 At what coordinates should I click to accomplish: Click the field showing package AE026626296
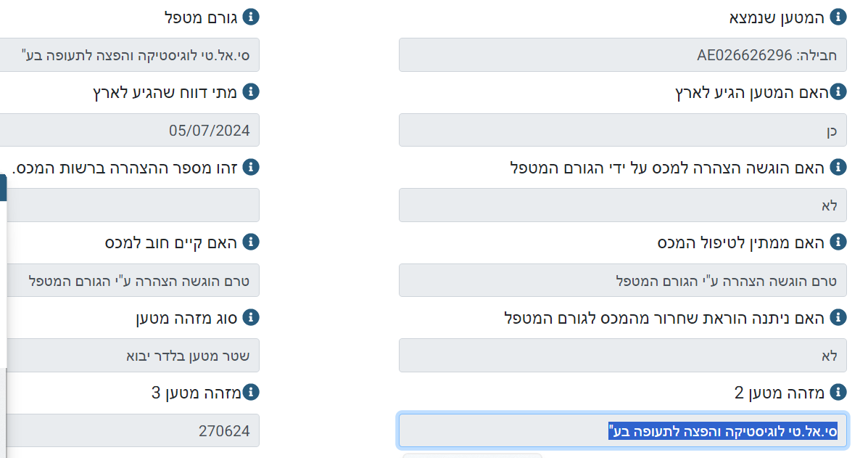622,55
